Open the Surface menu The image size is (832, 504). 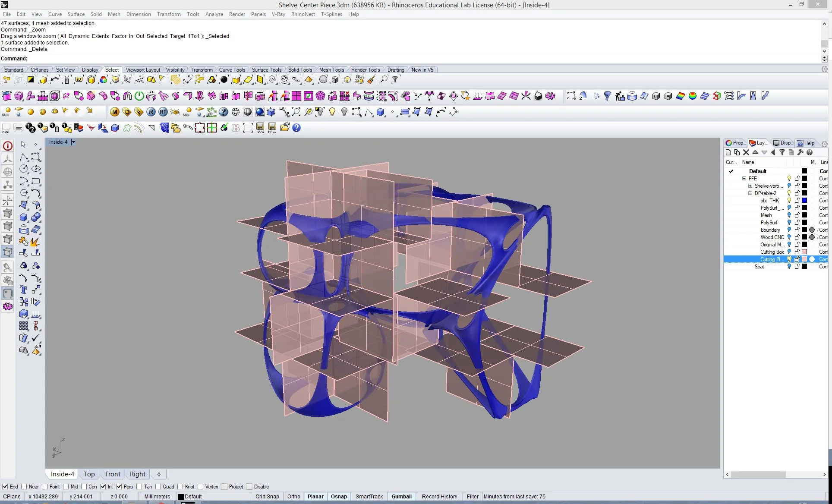click(x=76, y=14)
